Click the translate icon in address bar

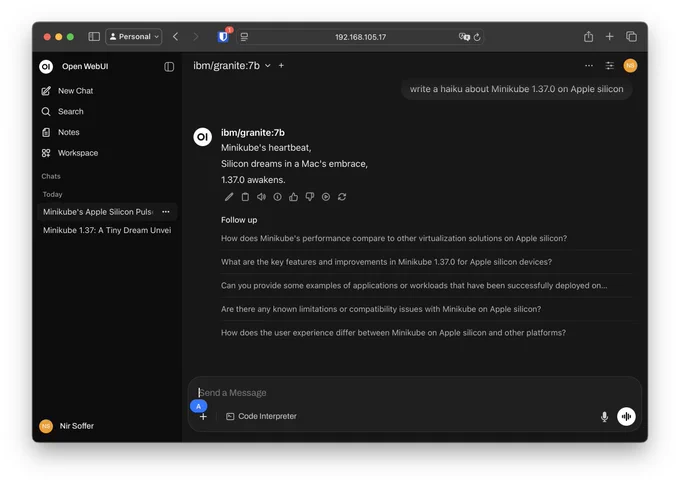click(464, 37)
